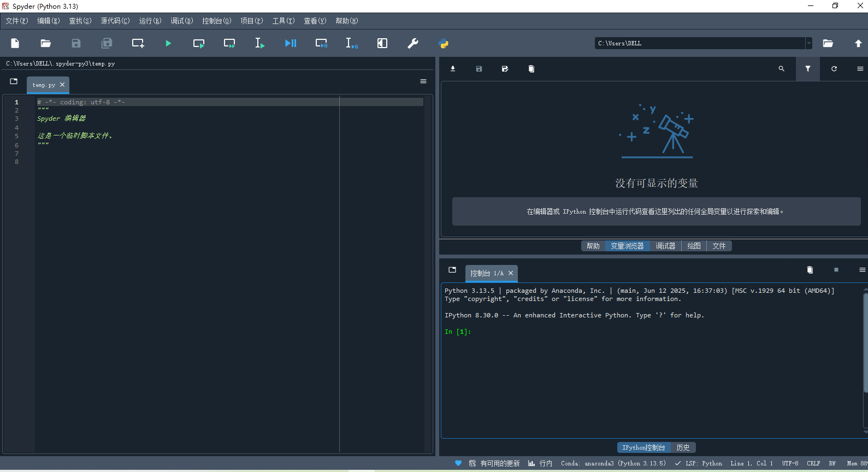
Task: Open 文件 menu
Action: pos(17,21)
